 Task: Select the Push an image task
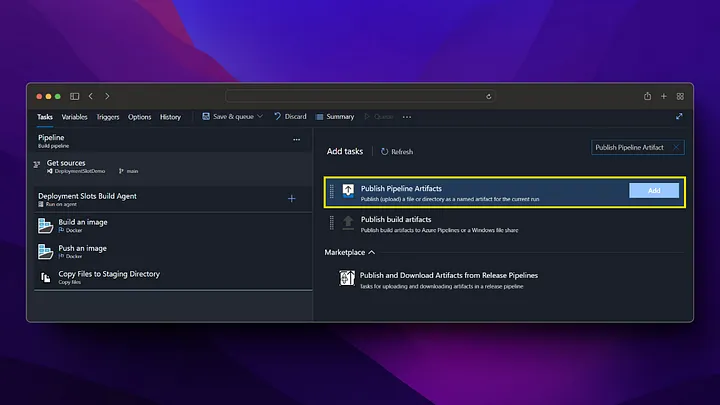click(x=173, y=252)
